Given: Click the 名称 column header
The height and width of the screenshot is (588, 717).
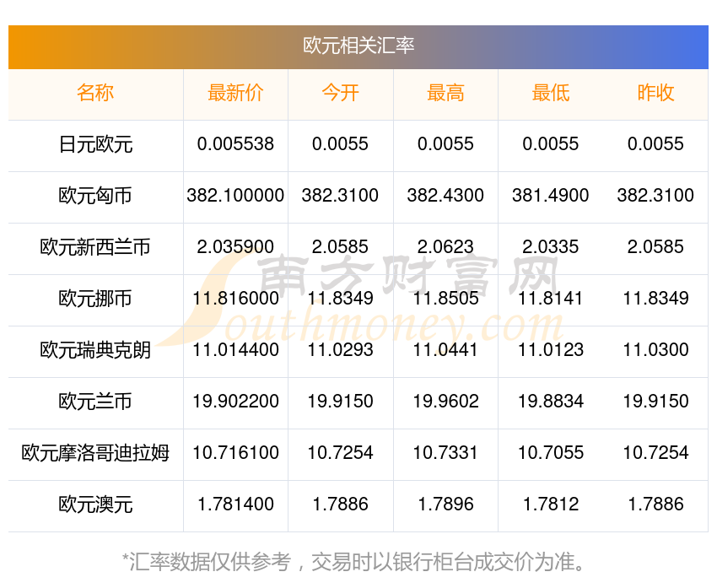Looking at the screenshot, I should click(96, 94).
